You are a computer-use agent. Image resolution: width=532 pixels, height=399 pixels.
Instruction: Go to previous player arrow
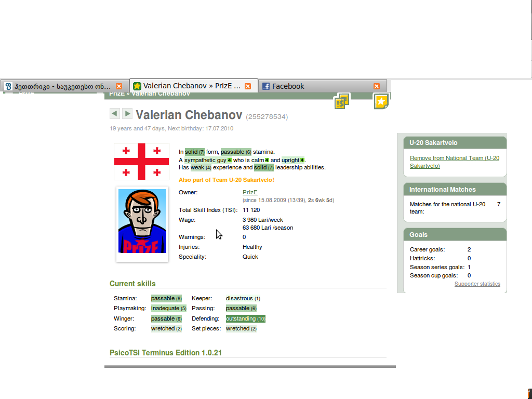pyautogui.click(x=115, y=114)
